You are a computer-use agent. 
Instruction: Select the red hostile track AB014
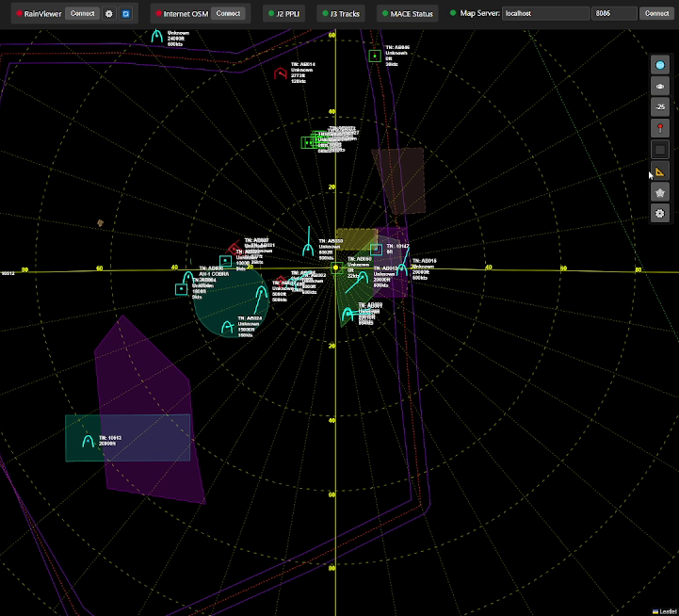281,73
